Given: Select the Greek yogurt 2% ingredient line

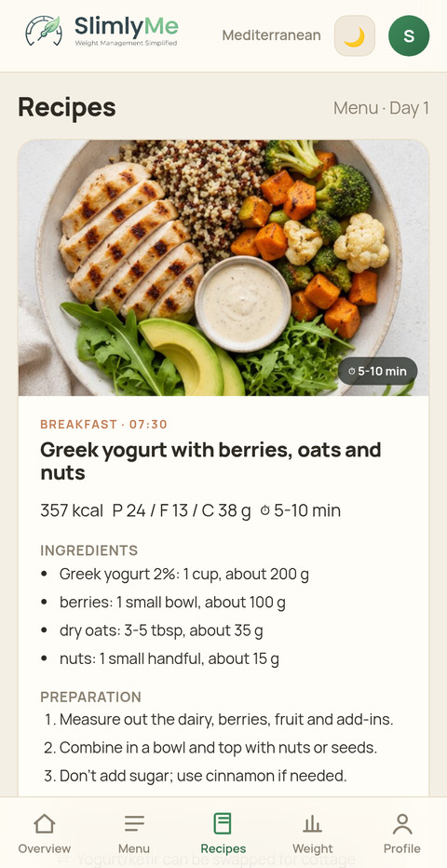Looking at the screenshot, I should point(184,574).
